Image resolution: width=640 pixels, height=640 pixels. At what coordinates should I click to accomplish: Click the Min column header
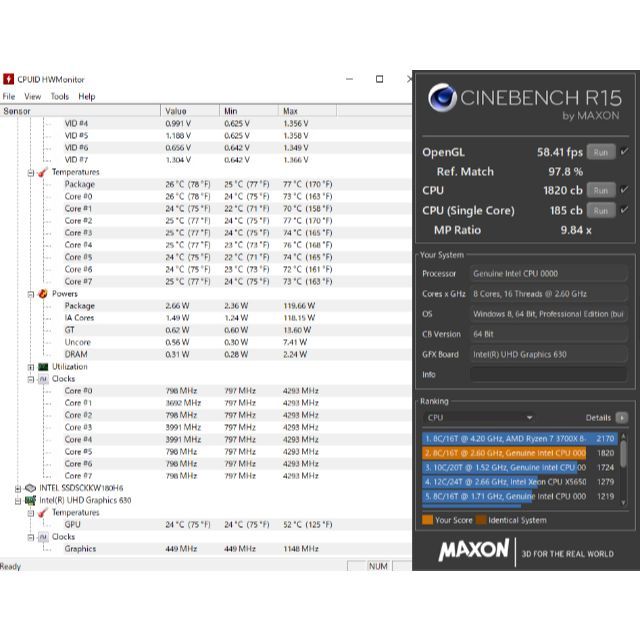pyautogui.click(x=249, y=111)
